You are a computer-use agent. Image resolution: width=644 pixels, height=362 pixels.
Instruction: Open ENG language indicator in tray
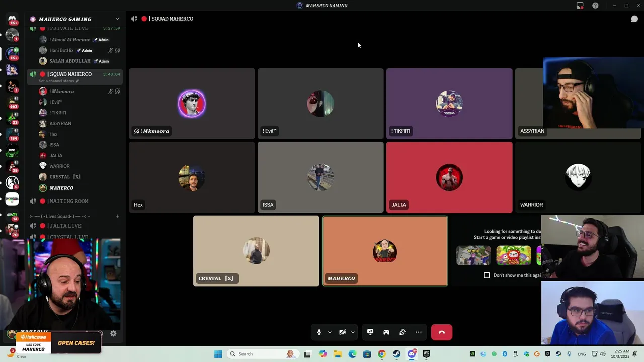click(x=582, y=354)
